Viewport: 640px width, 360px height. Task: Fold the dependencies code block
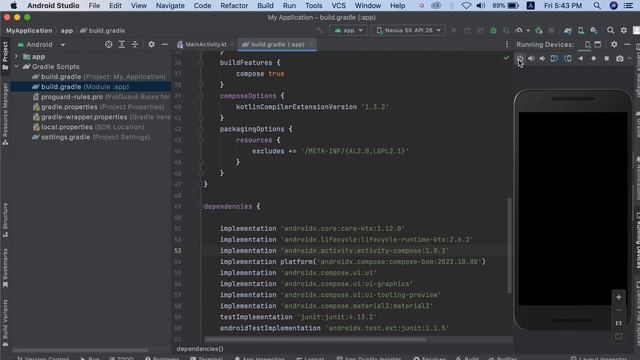pyautogui.click(x=200, y=207)
